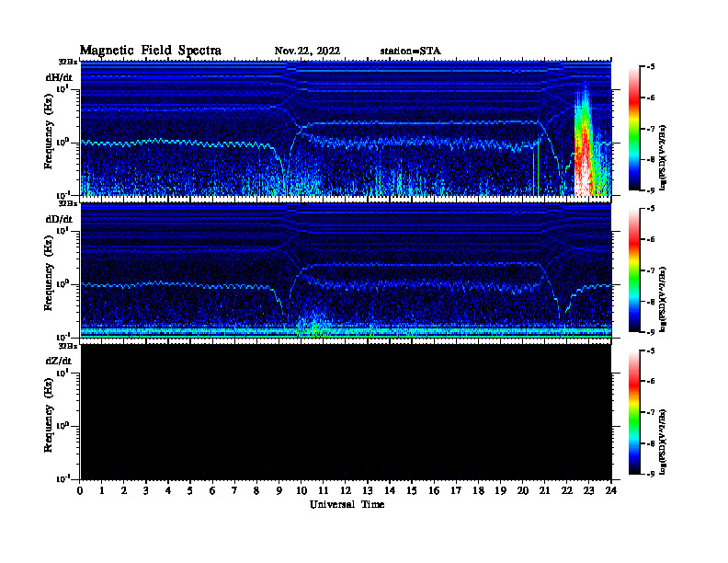
Task: Click the "Magnetic Field Spectra" title
Action: click(x=151, y=51)
